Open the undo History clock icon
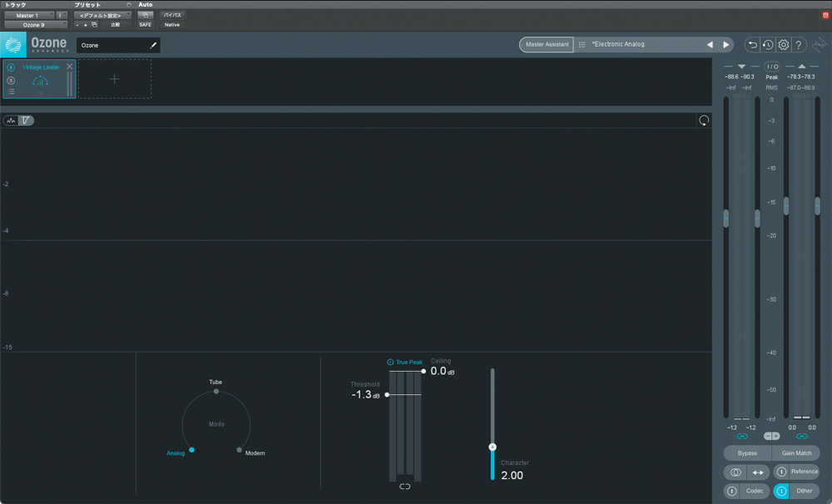 coord(768,45)
